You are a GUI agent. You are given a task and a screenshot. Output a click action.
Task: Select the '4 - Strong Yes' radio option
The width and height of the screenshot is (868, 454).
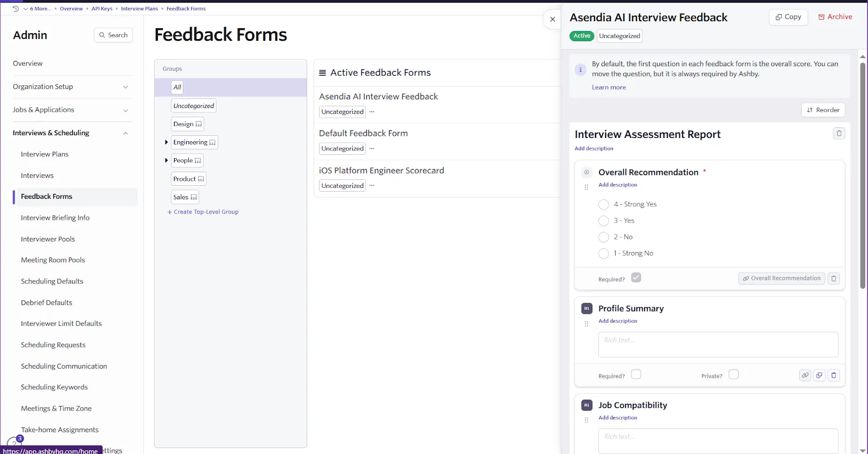603,205
